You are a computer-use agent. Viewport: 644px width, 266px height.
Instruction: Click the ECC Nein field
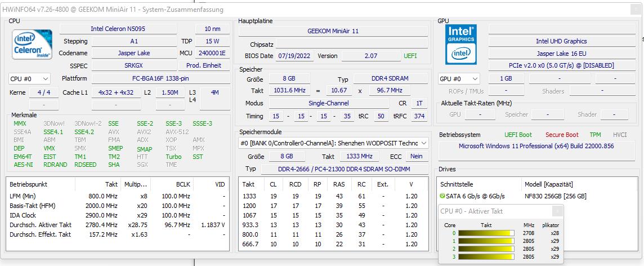point(417,156)
